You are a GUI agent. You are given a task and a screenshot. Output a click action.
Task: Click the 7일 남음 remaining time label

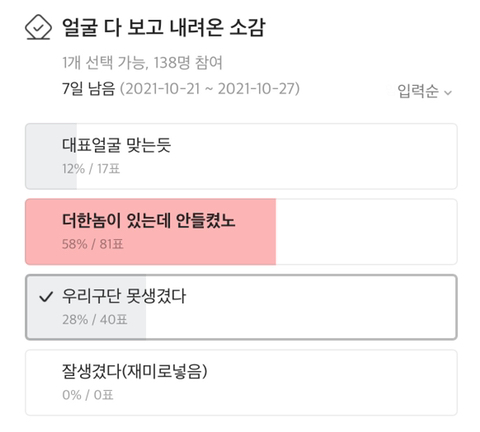pos(88,89)
